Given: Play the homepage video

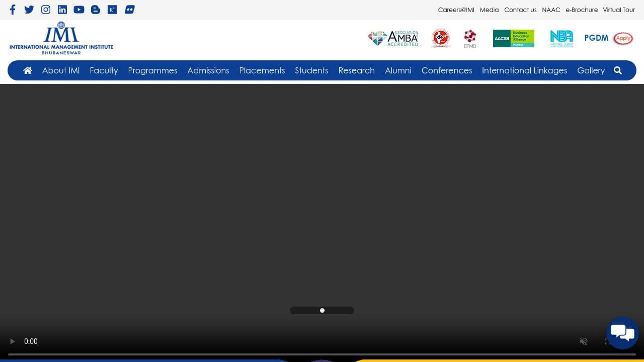Looking at the screenshot, I should [13, 341].
